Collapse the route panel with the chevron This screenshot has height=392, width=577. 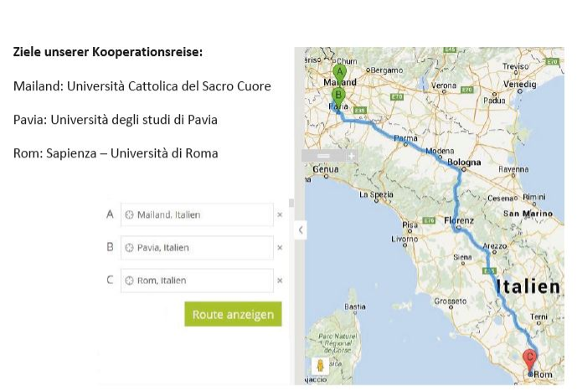pos(301,230)
